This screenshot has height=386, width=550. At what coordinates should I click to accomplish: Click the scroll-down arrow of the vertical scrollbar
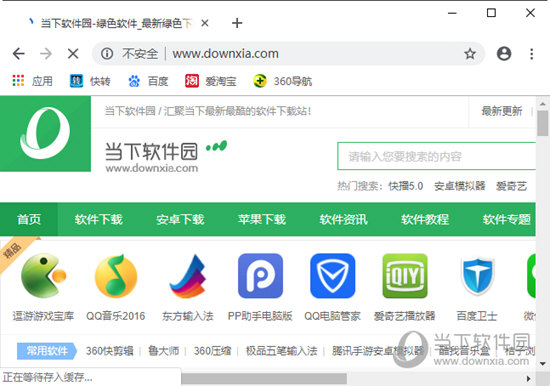click(543, 364)
